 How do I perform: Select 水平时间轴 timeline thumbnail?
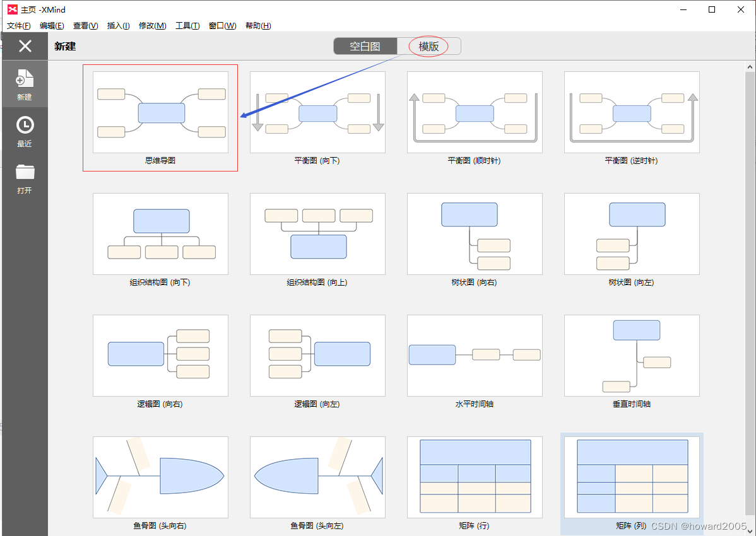(475, 356)
